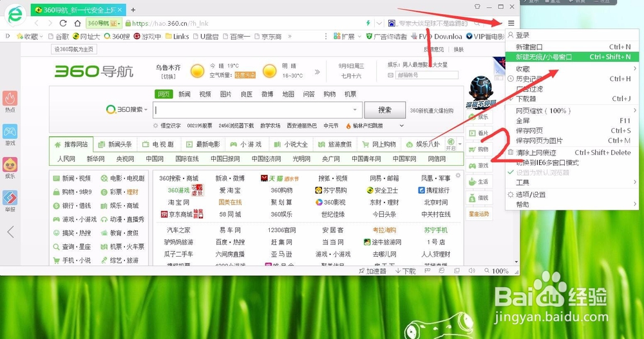Collapse left sidebar with arrow icon
This screenshot has width=644, height=339.
pos(11,232)
